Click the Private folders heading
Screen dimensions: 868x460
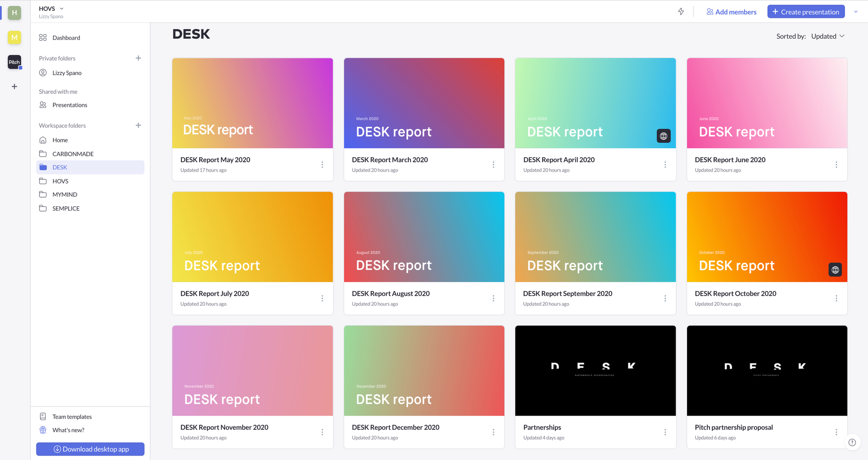pyautogui.click(x=57, y=58)
